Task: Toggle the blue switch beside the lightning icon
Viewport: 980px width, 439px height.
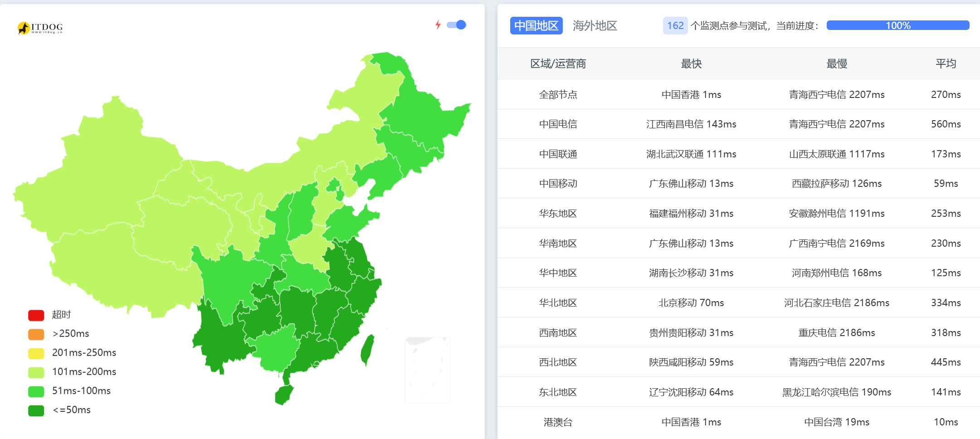Action: coord(456,25)
